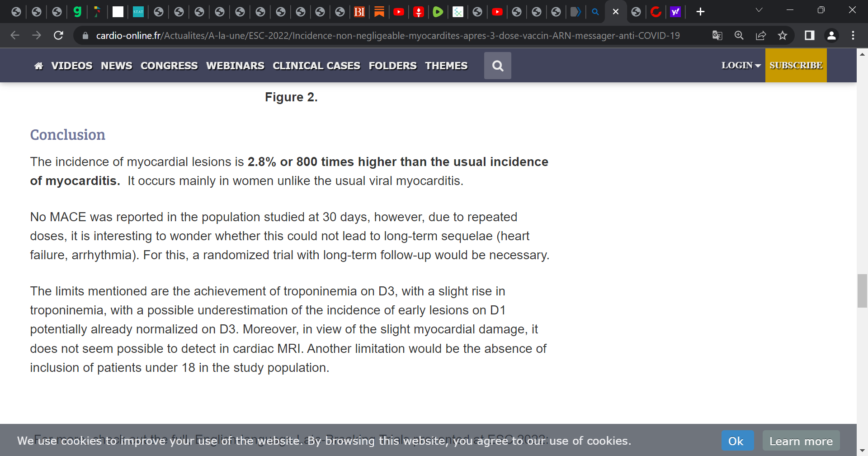Open the red circular-arrow icon tab
Screen dimensions: 868x456
pos(656,12)
